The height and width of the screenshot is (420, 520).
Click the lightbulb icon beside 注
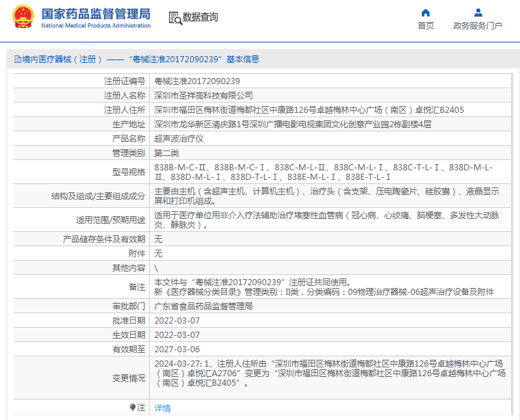132,408
